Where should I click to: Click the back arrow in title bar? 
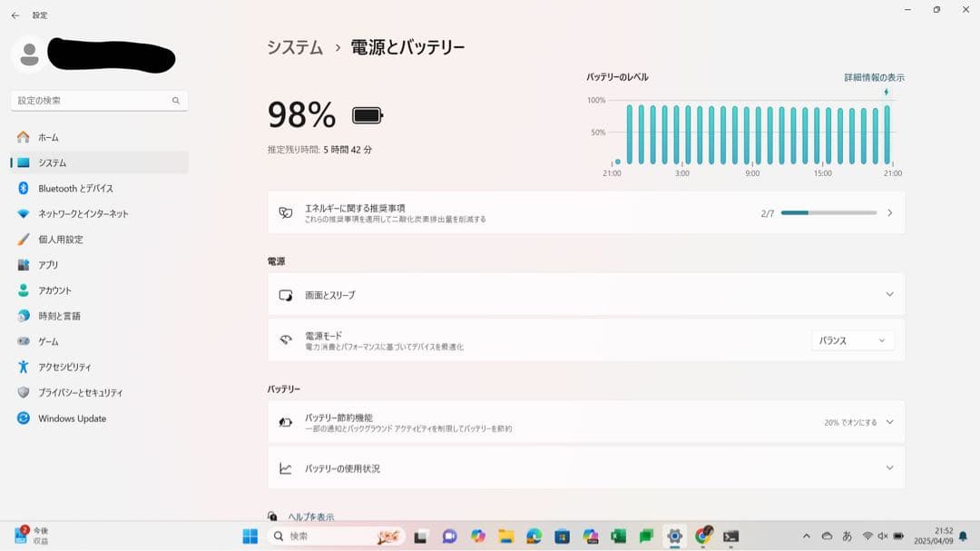(15, 15)
